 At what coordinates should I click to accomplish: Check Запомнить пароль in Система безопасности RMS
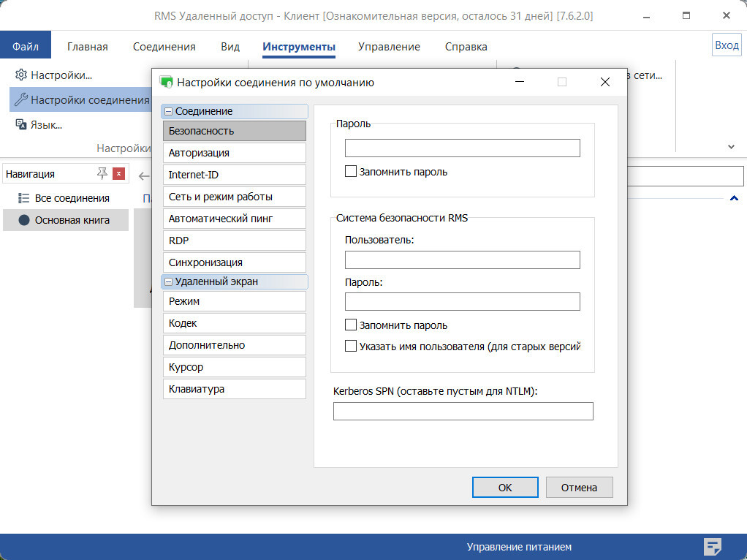(351, 325)
